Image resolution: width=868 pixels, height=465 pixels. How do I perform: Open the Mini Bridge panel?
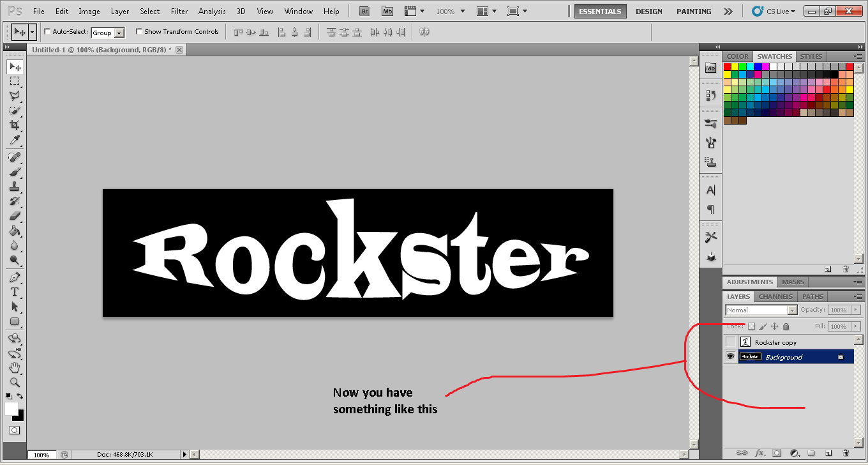pos(387,11)
